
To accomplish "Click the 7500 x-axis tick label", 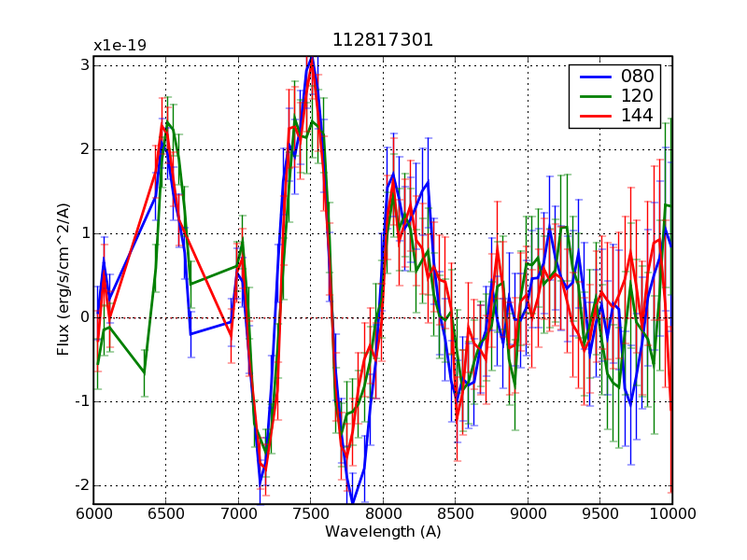I will [x=310, y=513].
